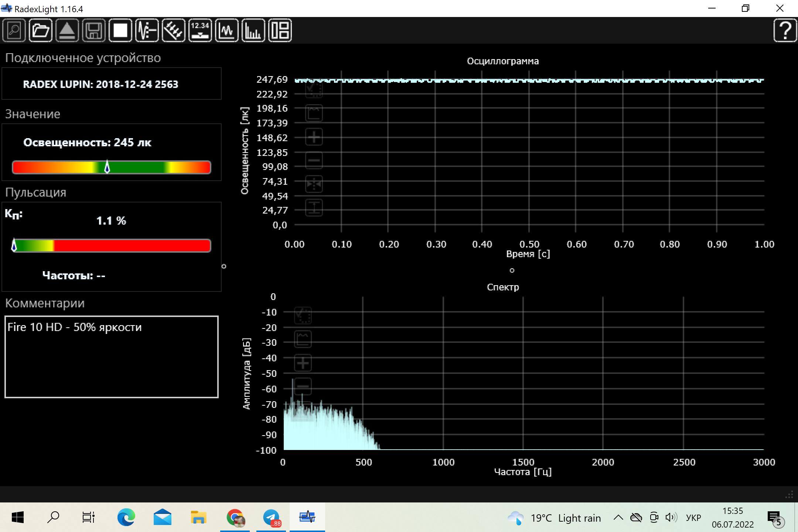Toggle the pulsation waveform mode icon
798x532 pixels.
point(147,30)
